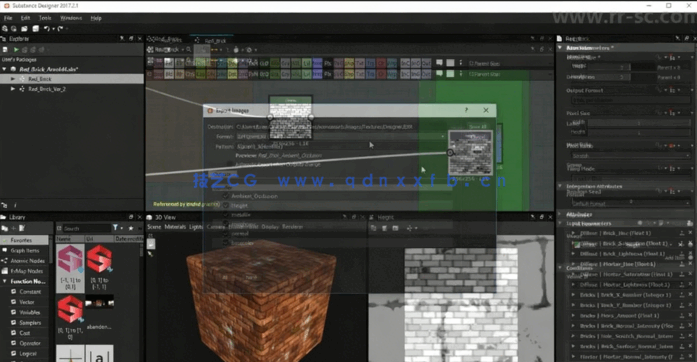Select Graph Items in Library list
The height and width of the screenshot is (362, 697).
[24, 250]
